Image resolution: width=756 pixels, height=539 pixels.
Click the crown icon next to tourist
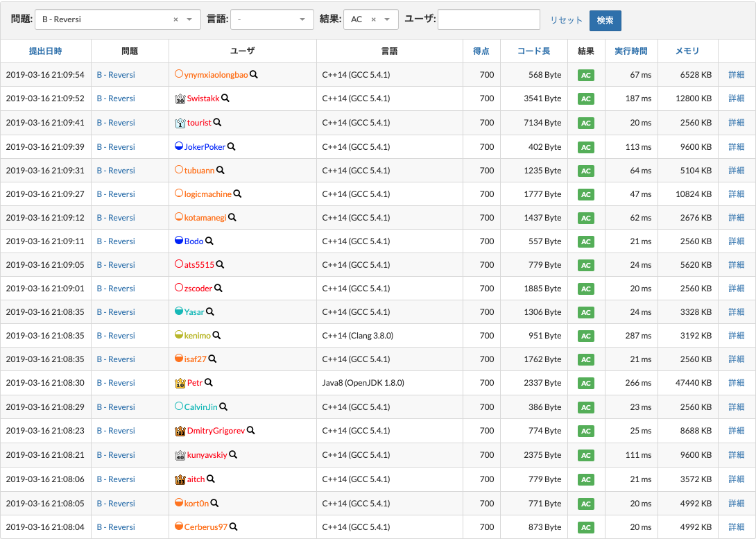[x=180, y=123]
